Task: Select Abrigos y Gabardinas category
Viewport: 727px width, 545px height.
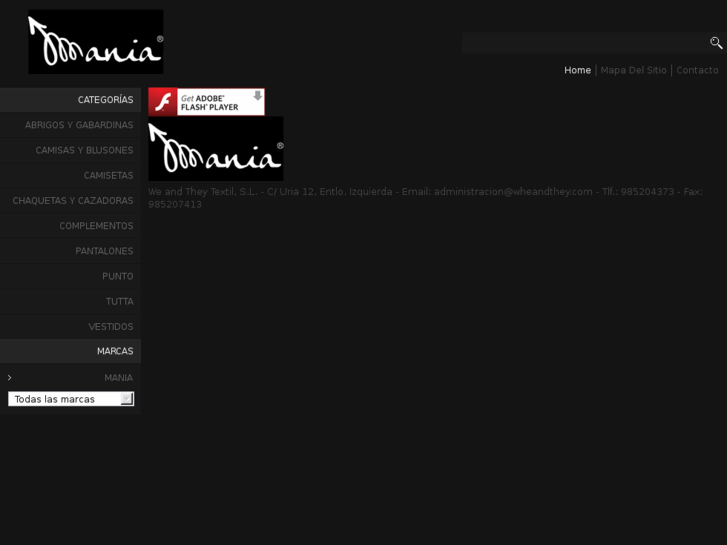Action: (x=70, y=125)
